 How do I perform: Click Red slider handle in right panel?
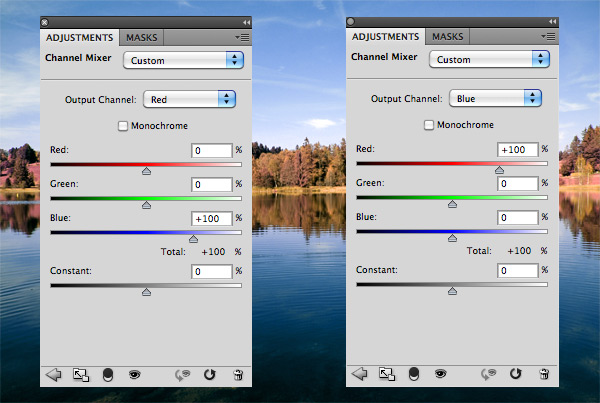(x=499, y=170)
